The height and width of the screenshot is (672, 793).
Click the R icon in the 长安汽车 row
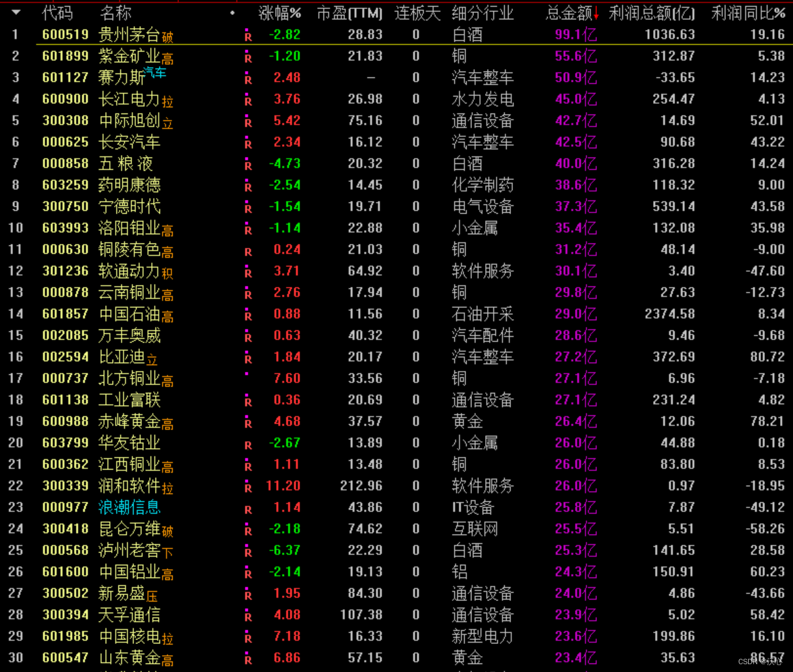coord(248,144)
